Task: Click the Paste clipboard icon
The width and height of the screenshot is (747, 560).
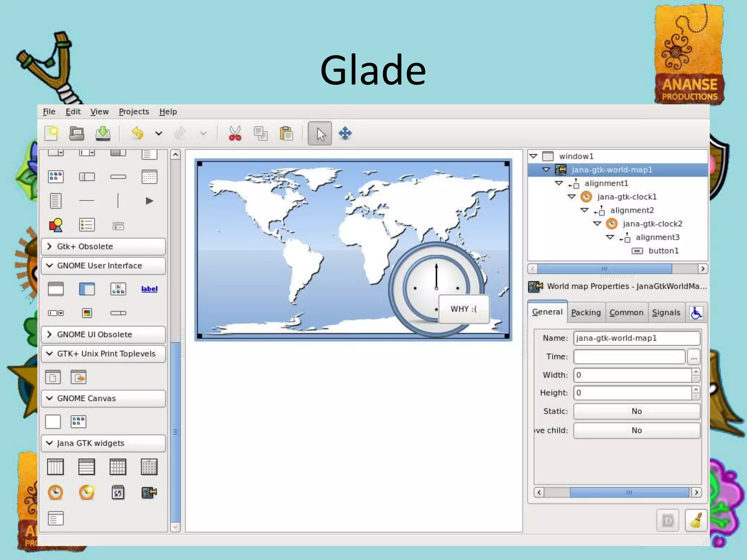Action: tap(286, 133)
